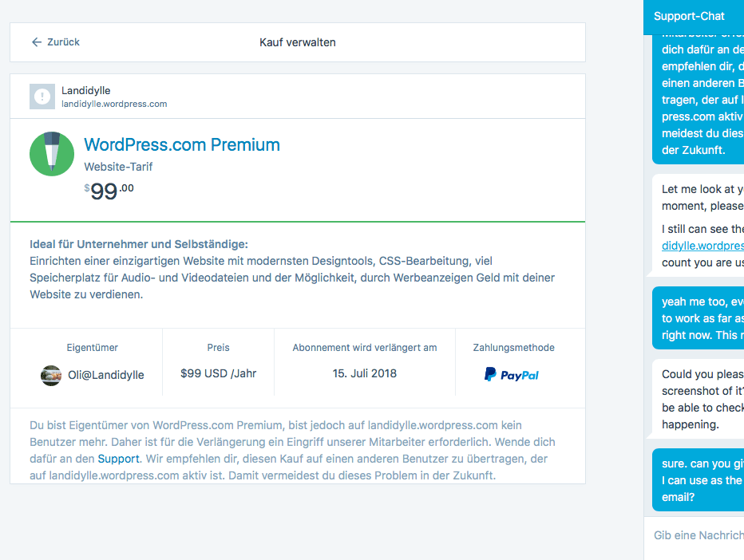
Task: Click the back arrow icon
Action: point(36,42)
